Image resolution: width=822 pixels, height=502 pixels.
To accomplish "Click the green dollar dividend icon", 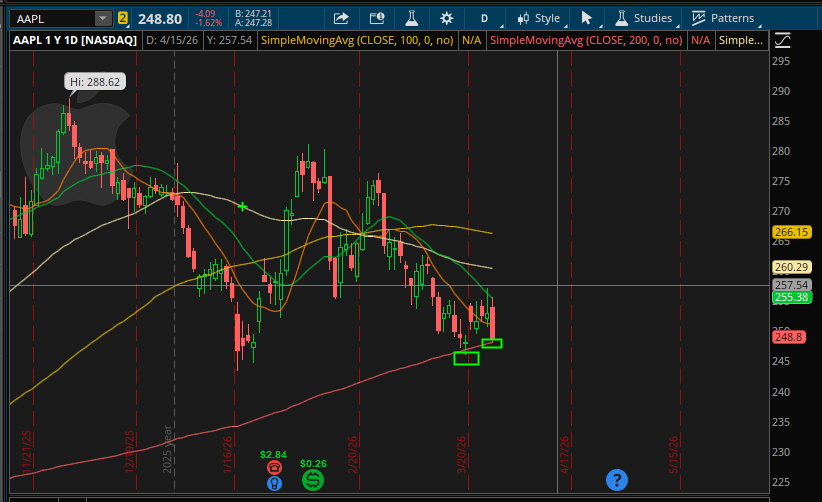I will (x=313, y=481).
